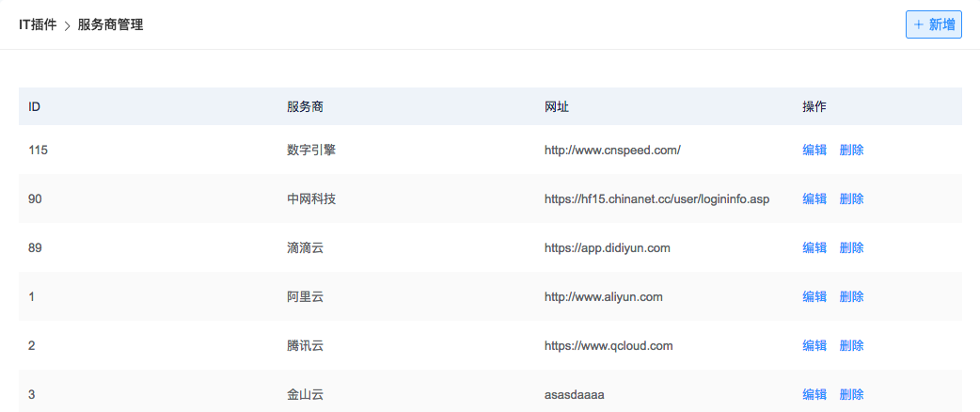Click the breadcrumb chevron after IT插件

pos(67,25)
